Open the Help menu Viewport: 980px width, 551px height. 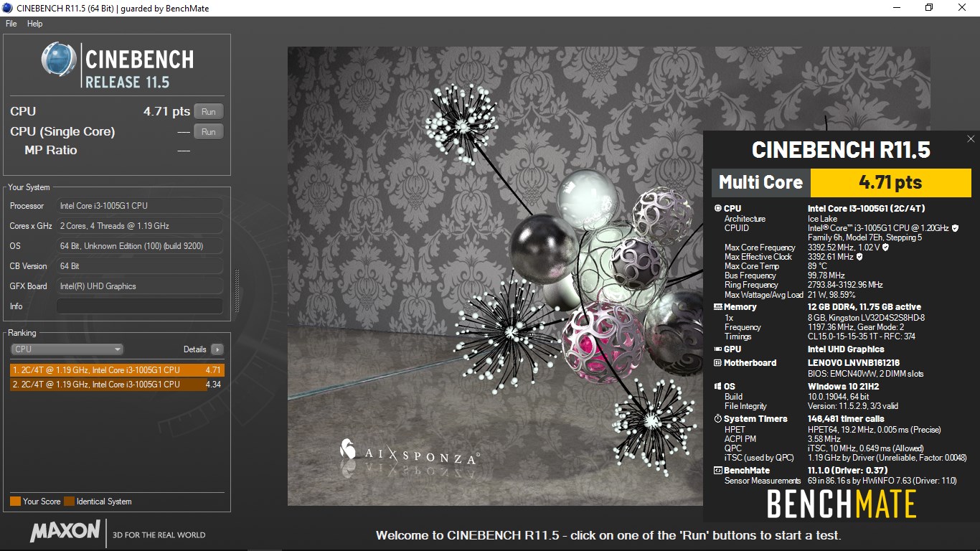[35, 24]
